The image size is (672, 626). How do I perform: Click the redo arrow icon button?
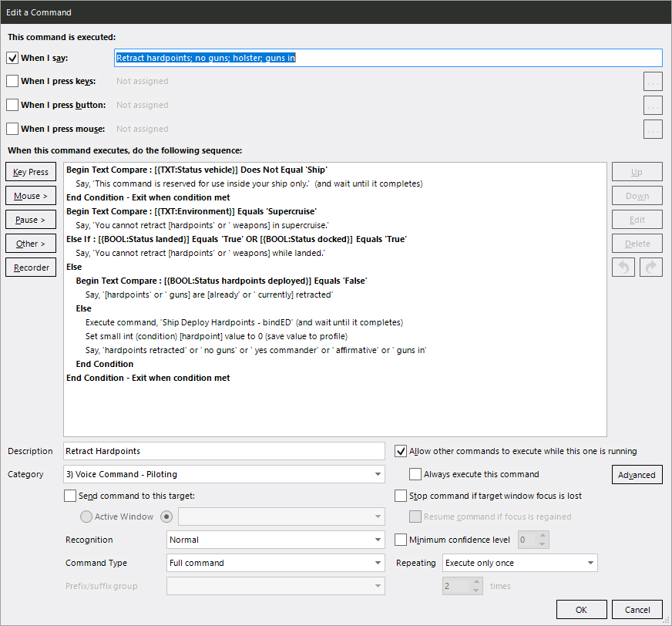(x=651, y=268)
